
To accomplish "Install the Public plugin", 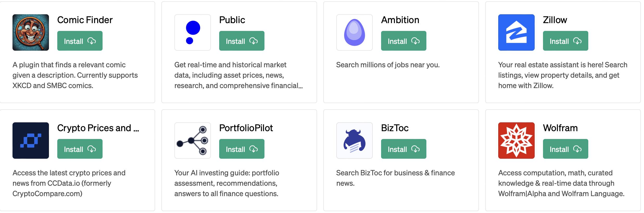I will click(242, 41).
